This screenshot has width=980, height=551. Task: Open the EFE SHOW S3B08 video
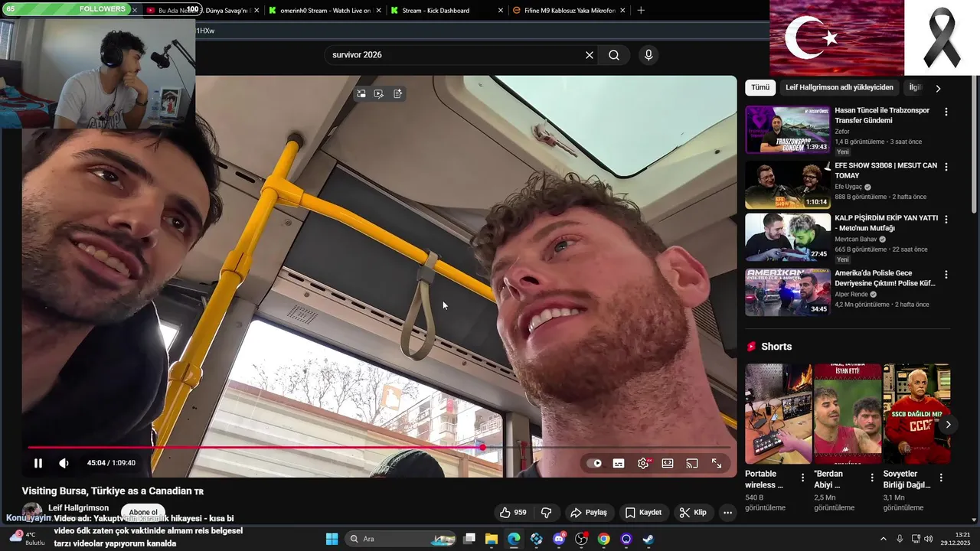click(x=788, y=185)
